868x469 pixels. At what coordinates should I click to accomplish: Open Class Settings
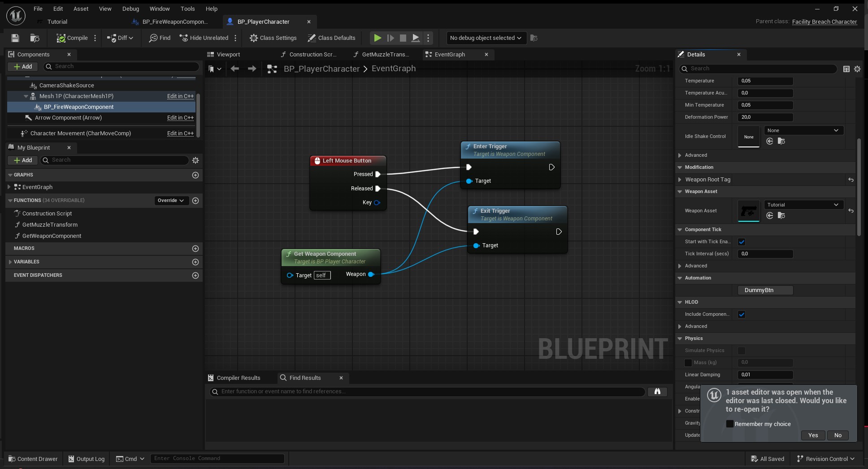coord(273,38)
